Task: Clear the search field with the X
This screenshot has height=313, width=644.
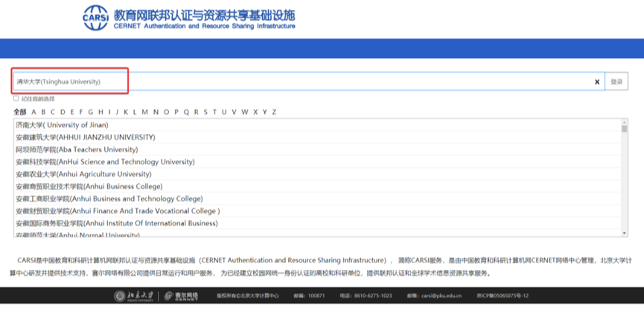Action: tap(597, 82)
